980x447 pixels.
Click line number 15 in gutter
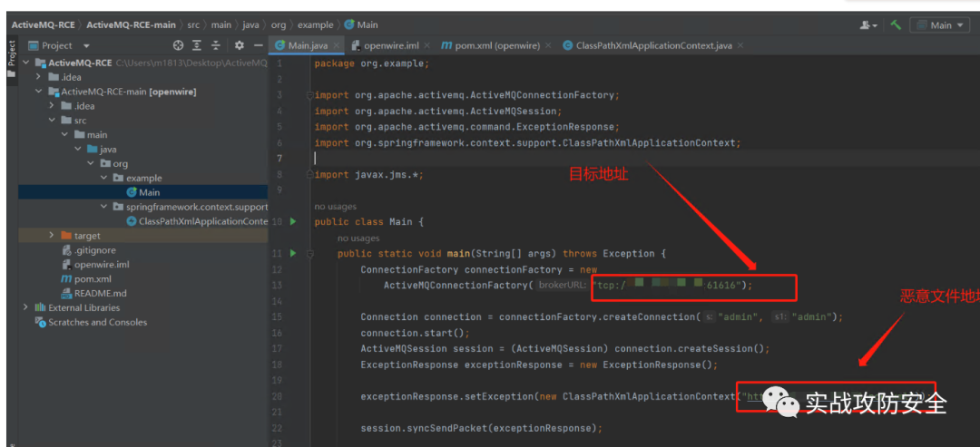279,316
